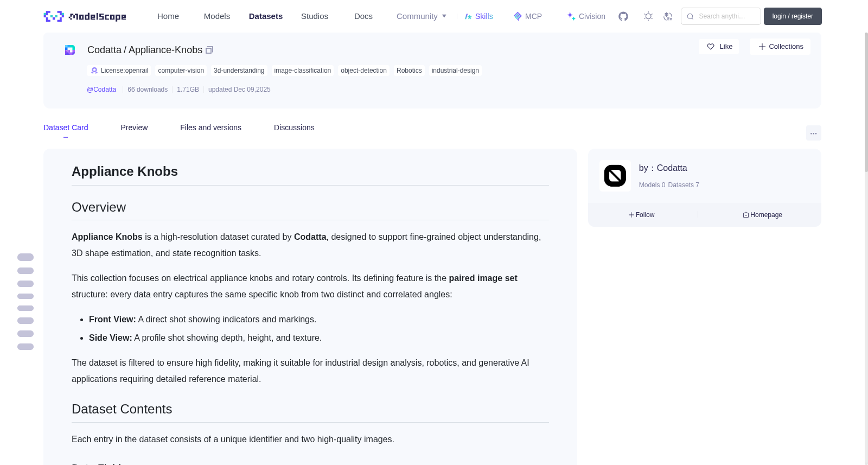Switch to the Preview tab
This screenshot has height=465, width=868.
click(x=134, y=128)
